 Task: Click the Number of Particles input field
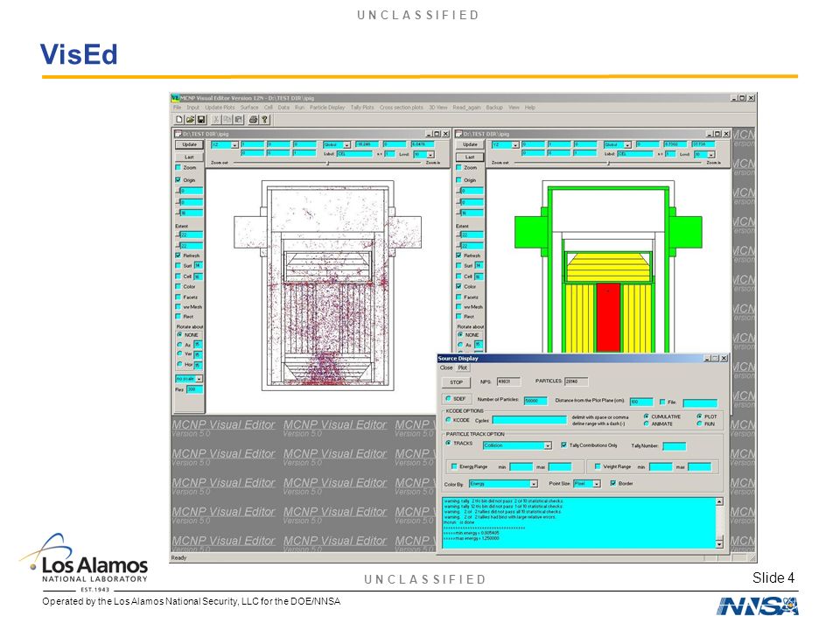point(535,402)
